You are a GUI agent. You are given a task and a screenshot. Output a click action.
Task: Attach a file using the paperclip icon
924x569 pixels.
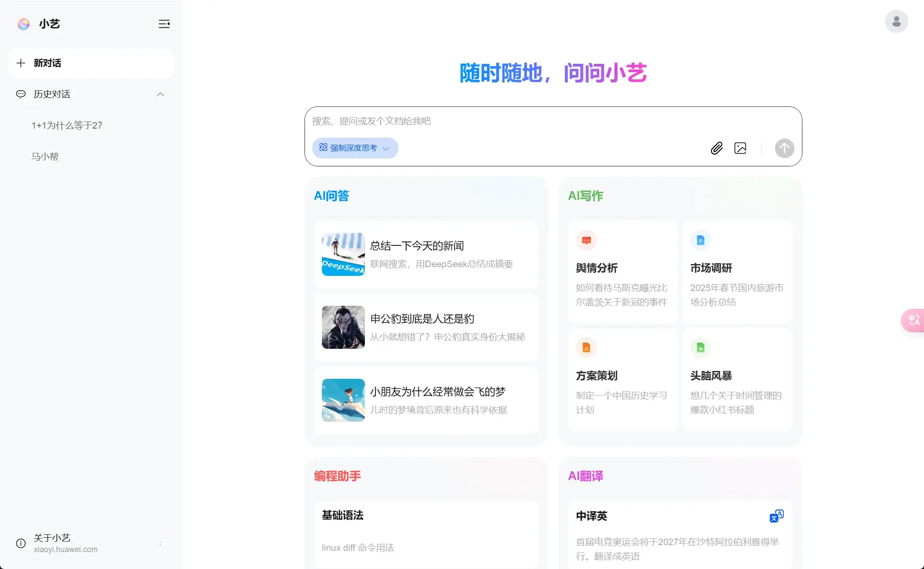717,148
